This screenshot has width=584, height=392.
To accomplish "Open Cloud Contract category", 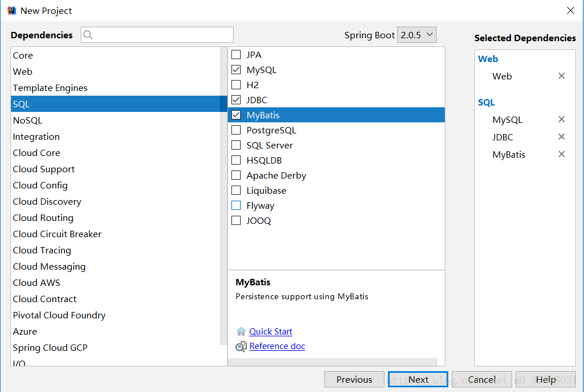I will point(115,299).
